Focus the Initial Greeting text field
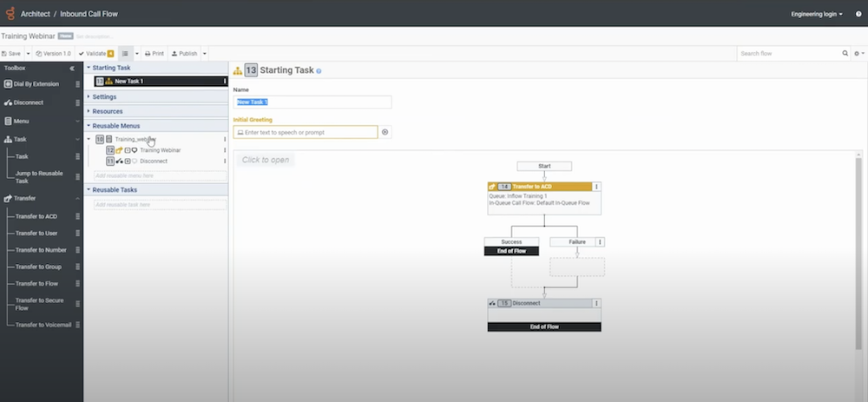 point(306,132)
